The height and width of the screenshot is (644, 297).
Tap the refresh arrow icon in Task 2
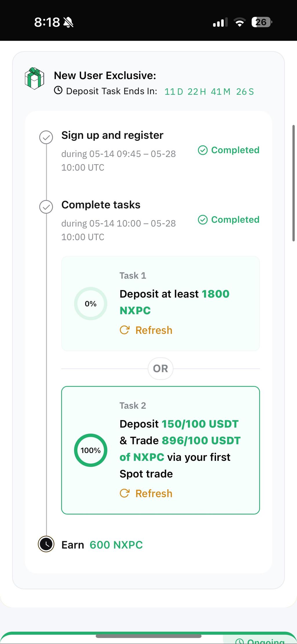click(125, 493)
